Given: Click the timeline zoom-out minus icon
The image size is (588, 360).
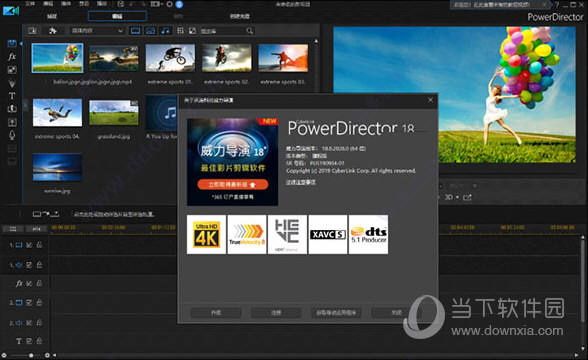Looking at the screenshot, I should click(x=4, y=355).
